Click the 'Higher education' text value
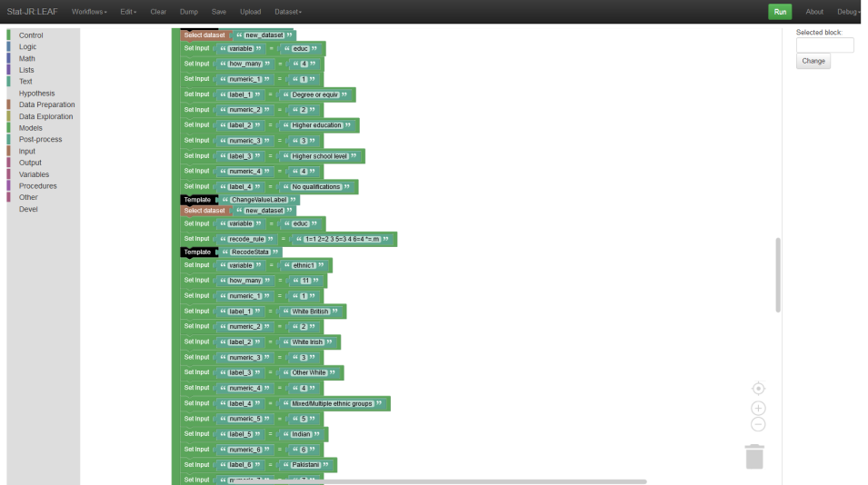The image size is (868, 485). point(316,125)
